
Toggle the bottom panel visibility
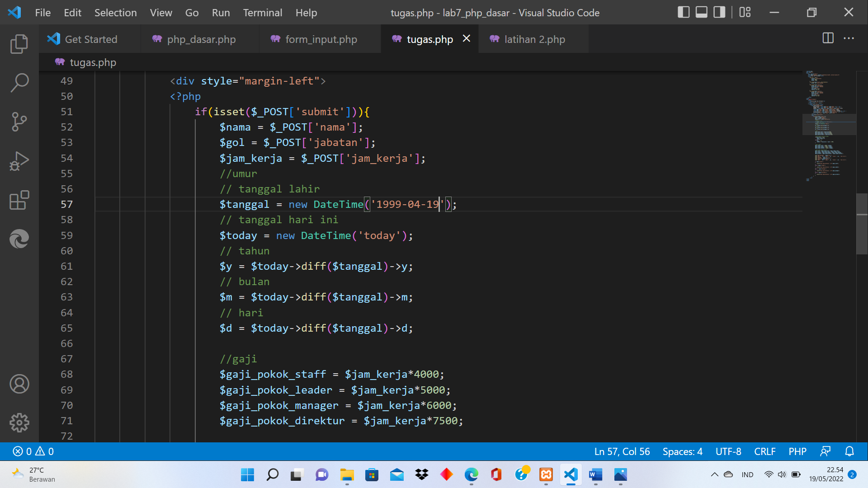coord(701,12)
